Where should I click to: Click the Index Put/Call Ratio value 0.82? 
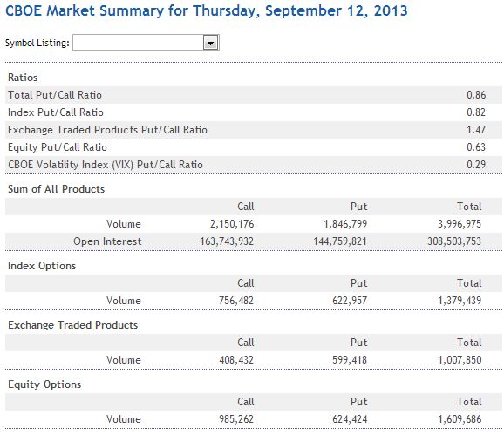[476, 112]
